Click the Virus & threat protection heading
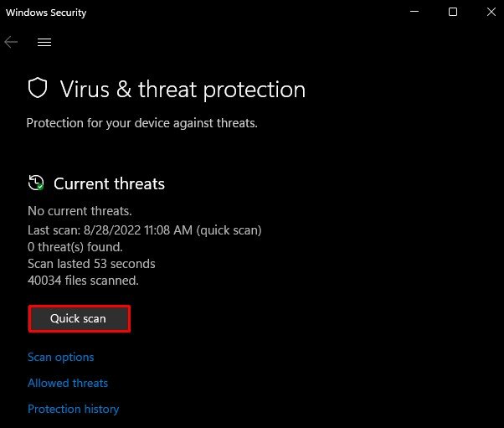Image resolution: width=504 pixels, height=428 pixels. 183,90
